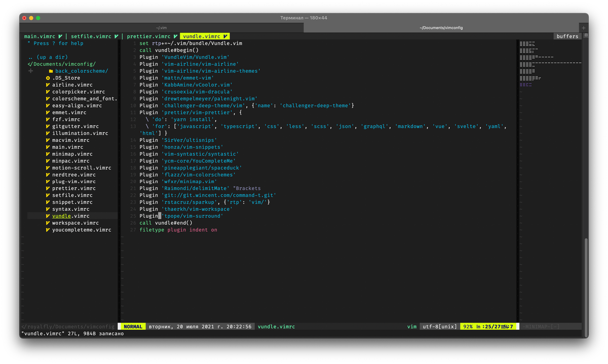Click the 'ycm-core/YouCompleteMe' plugin string

pyautogui.click(x=199, y=161)
